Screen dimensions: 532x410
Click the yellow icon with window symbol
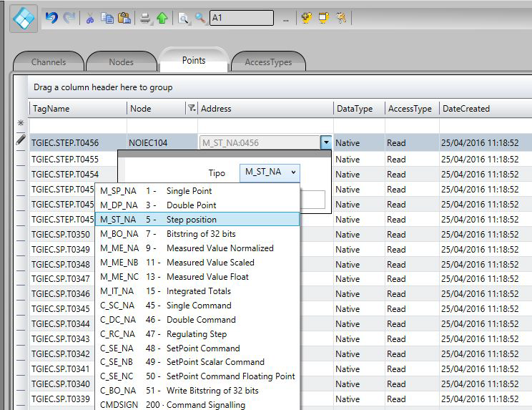[x=323, y=18]
